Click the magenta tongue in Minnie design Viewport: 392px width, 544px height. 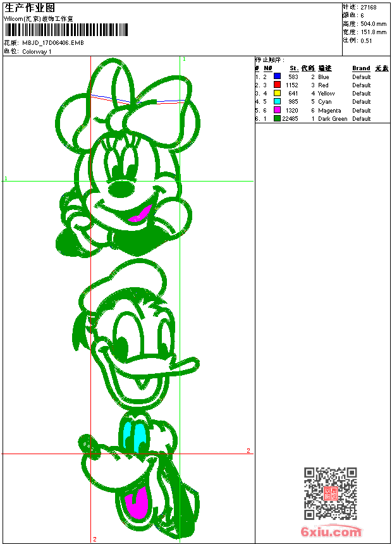[140, 214]
